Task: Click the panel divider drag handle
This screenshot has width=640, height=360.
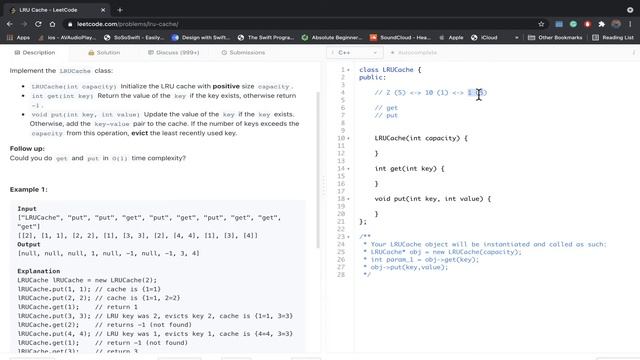Action: [x=324, y=186]
